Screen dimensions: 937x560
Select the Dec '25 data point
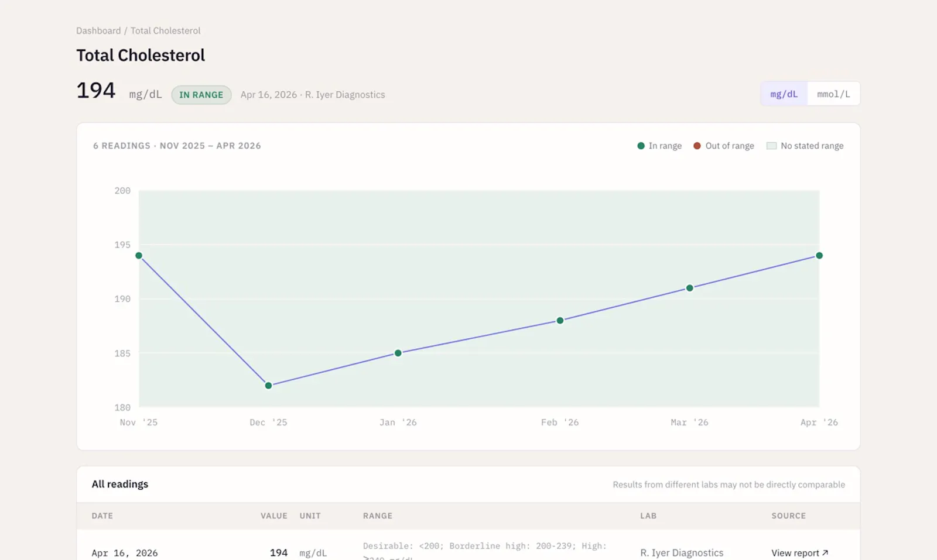pyautogui.click(x=268, y=386)
